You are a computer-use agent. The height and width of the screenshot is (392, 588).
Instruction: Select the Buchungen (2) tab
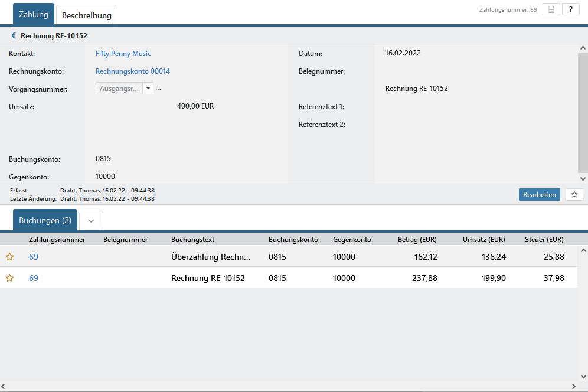45,220
